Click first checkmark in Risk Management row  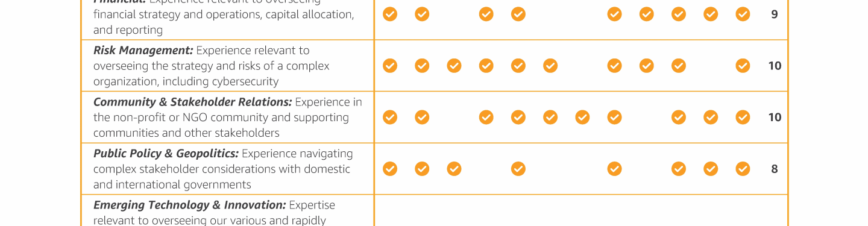390,66
